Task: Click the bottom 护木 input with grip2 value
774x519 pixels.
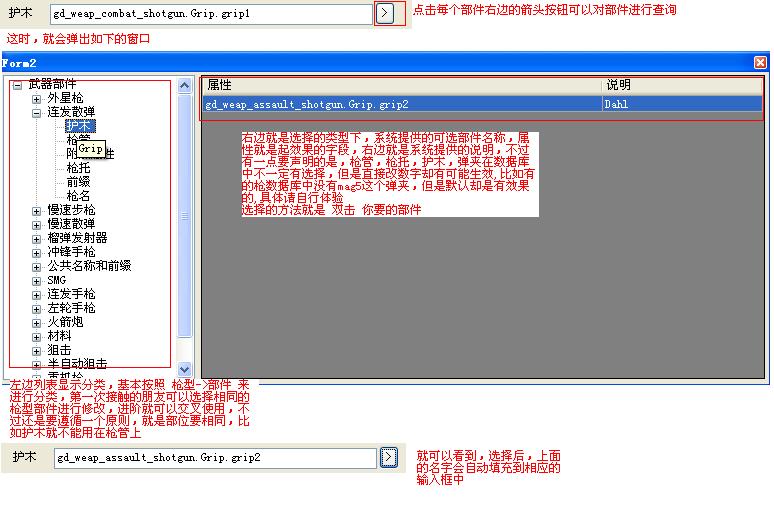Action: pos(215,458)
